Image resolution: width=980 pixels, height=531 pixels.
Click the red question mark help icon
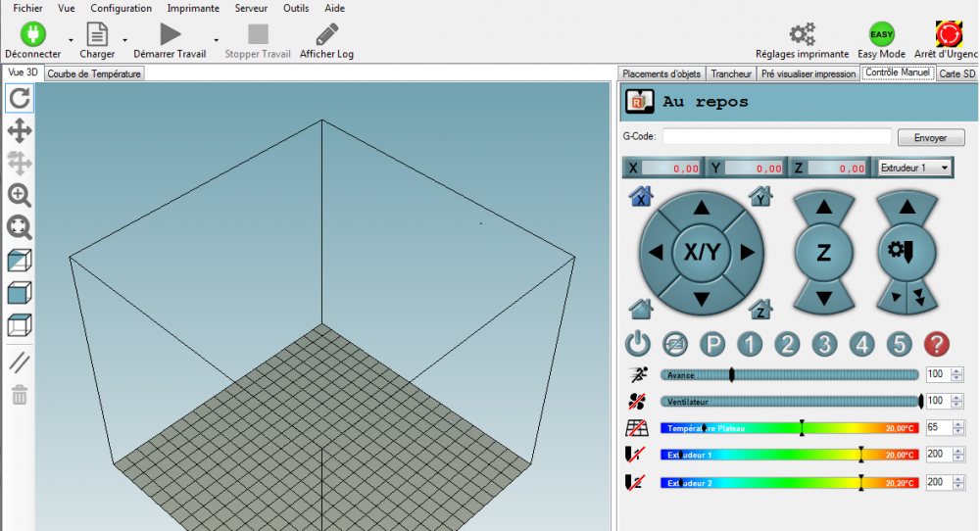coord(936,344)
